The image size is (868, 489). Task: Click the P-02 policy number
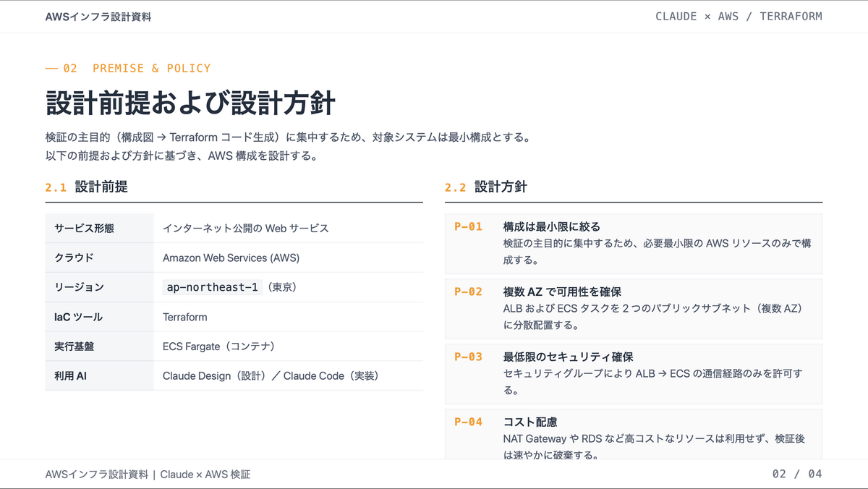coord(468,292)
